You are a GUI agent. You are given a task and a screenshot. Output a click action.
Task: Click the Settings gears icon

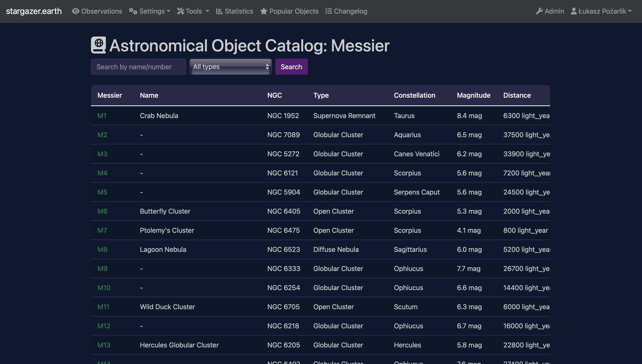pos(133,11)
